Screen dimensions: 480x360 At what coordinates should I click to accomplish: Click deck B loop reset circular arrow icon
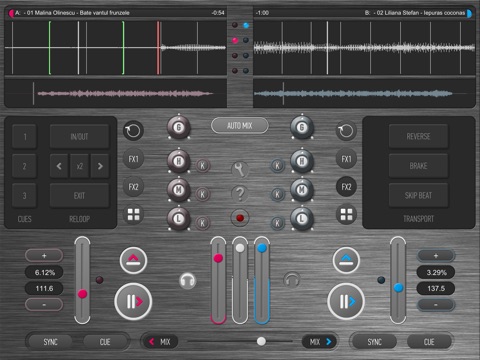(x=346, y=130)
